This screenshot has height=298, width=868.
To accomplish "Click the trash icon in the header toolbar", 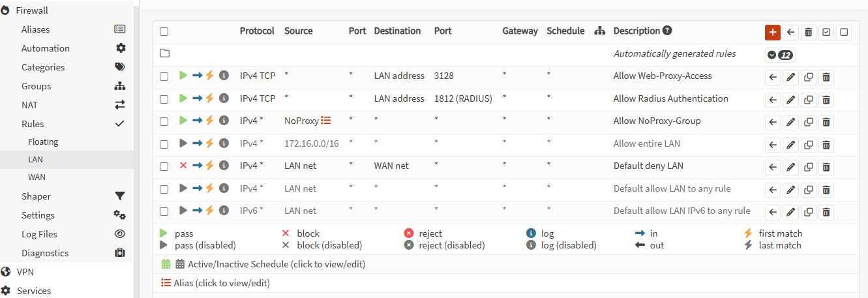I will click(809, 32).
